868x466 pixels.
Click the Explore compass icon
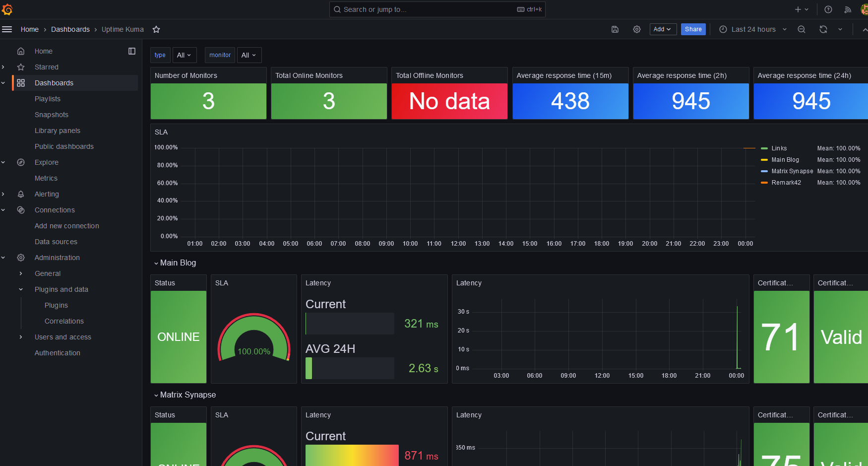[x=21, y=162]
